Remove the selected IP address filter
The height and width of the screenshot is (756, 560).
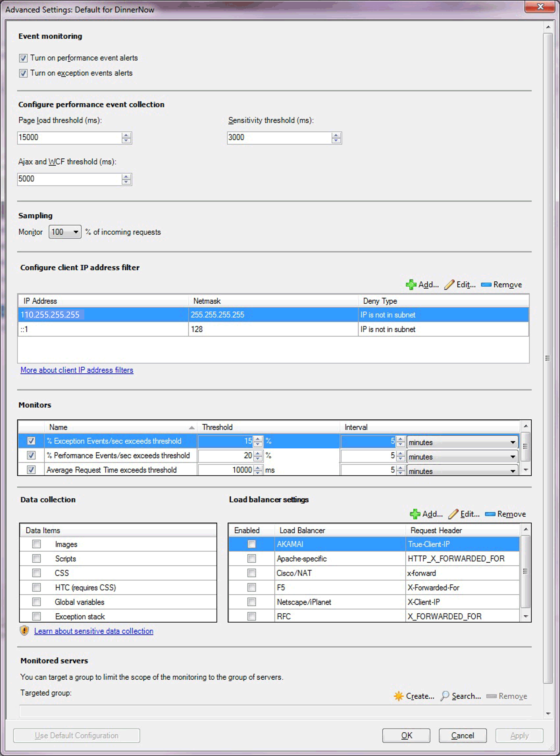pyautogui.click(x=501, y=284)
